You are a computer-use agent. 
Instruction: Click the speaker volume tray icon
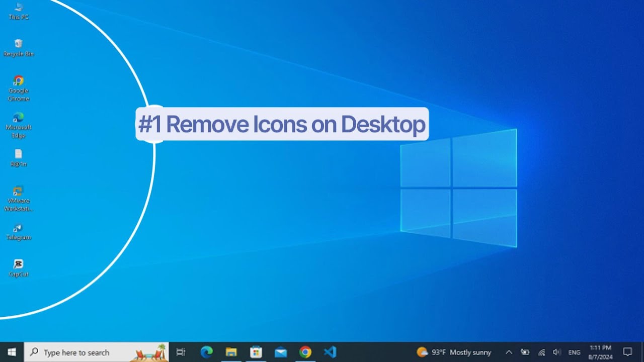point(557,352)
